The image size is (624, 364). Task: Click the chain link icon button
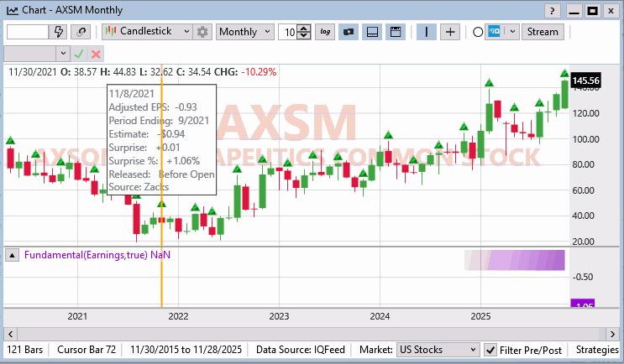[81, 32]
